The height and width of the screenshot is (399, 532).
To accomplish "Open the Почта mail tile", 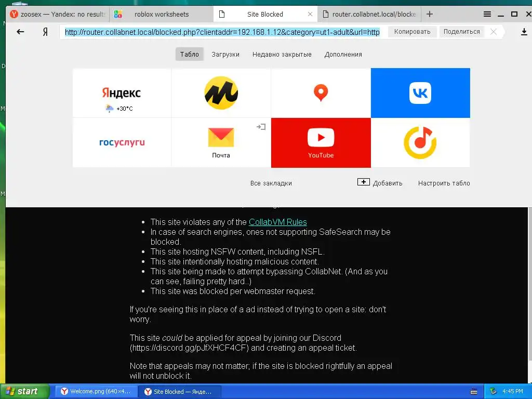I will (221, 142).
